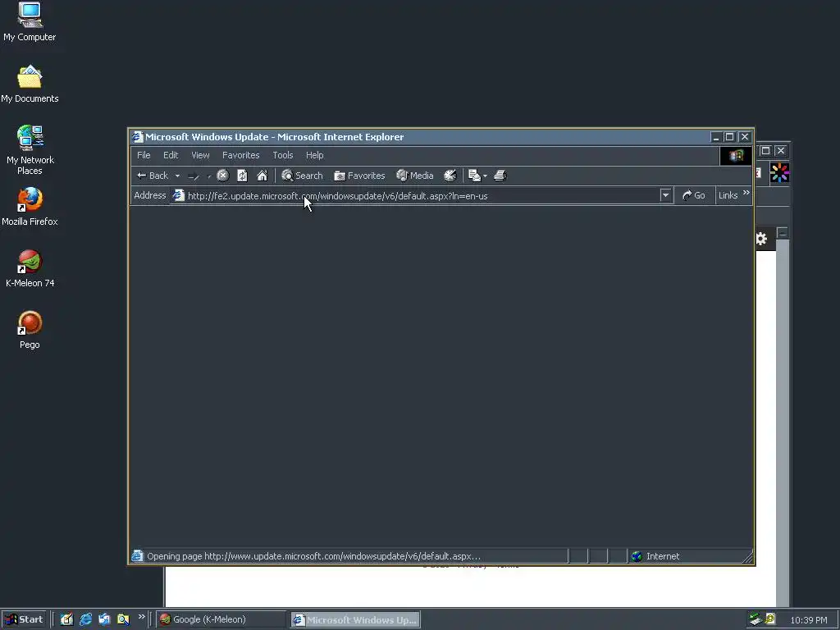The height and width of the screenshot is (630, 840).
Task: Open the Help menu
Action: (314, 155)
